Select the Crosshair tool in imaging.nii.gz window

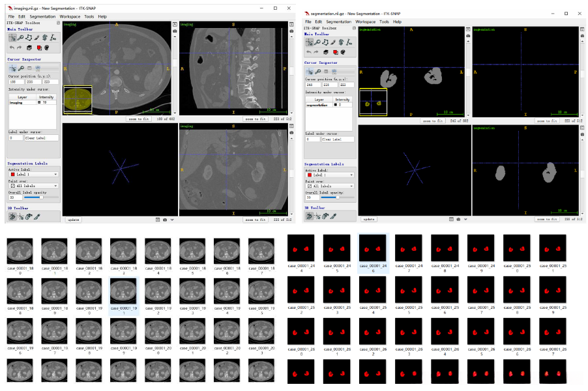coord(12,38)
